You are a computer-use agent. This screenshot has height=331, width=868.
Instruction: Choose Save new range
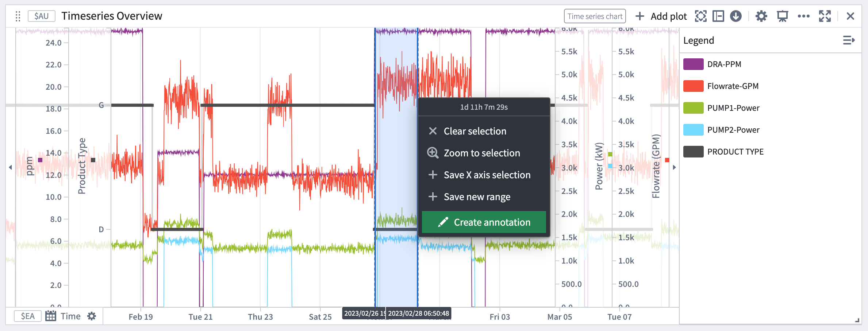point(484,197)
